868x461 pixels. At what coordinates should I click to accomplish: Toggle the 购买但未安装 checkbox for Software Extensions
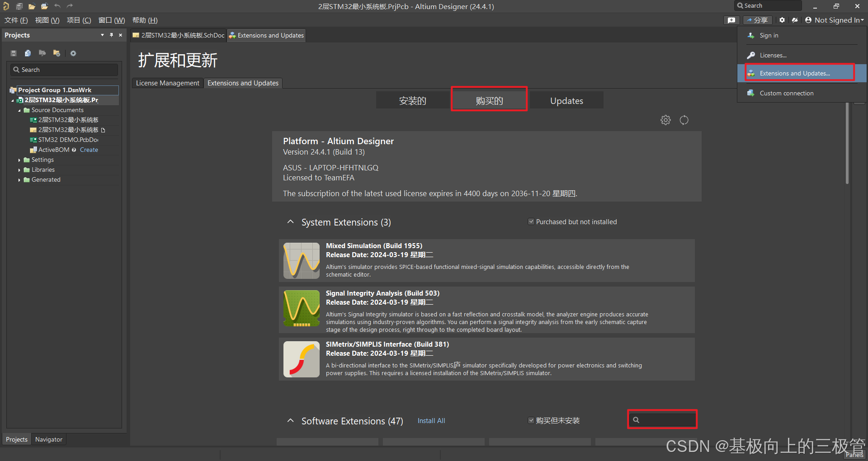[x=531, y=420]
